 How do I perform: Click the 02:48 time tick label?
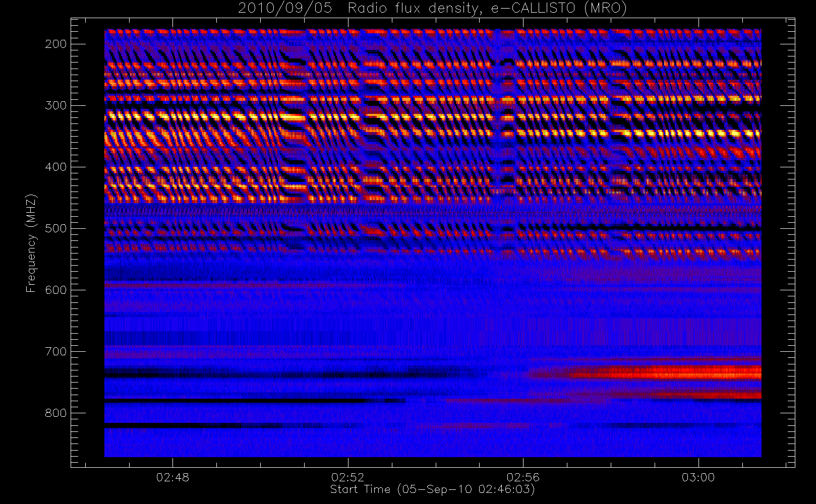(172, 477)
